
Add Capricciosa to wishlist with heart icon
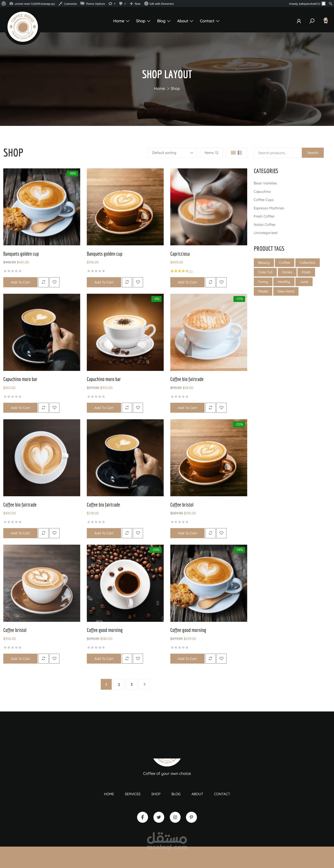tap(221, 282)
